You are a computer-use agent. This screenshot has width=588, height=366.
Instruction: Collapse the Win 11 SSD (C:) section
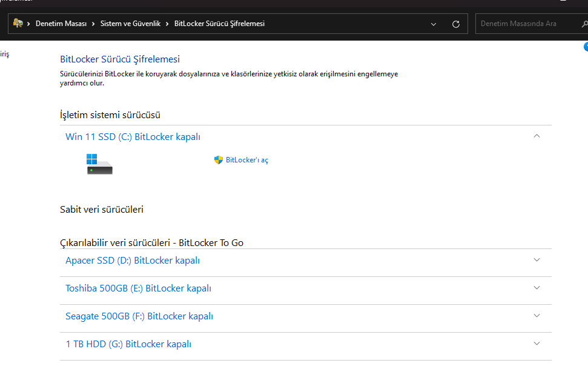[537, 136]
